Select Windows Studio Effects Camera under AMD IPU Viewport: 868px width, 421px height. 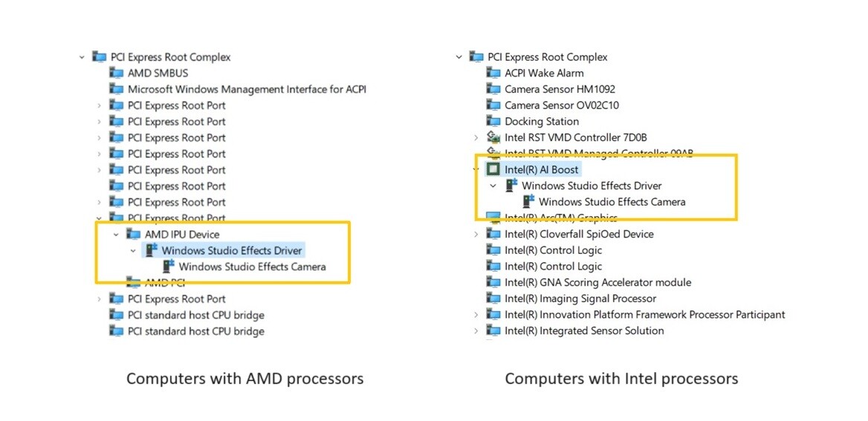click(x=253, y=267)
